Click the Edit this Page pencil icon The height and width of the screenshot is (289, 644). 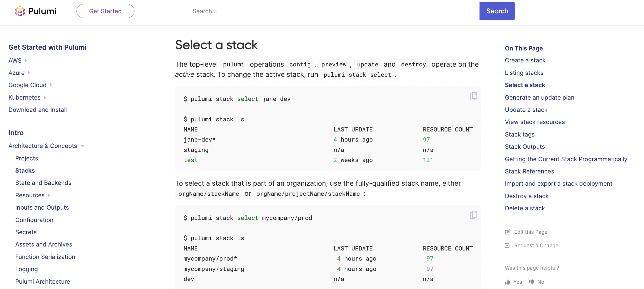(x=508, y=231)
